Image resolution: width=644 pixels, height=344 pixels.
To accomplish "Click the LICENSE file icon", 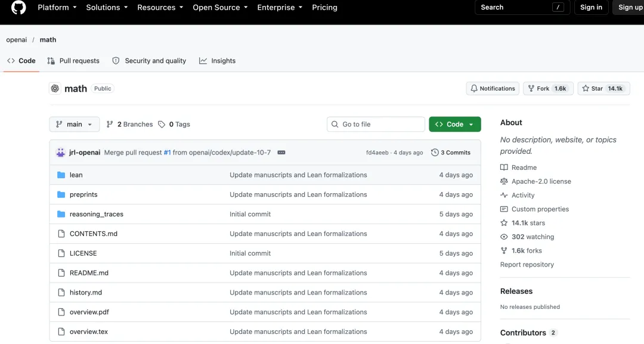I will (x=61, y=253).
